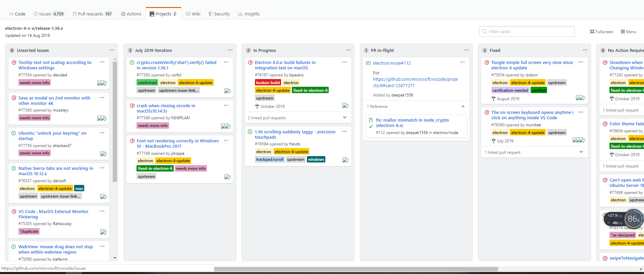Open fix: malloc mismatch in node_crypto PR
Screen dimensions: 644x274
point(412,123)
